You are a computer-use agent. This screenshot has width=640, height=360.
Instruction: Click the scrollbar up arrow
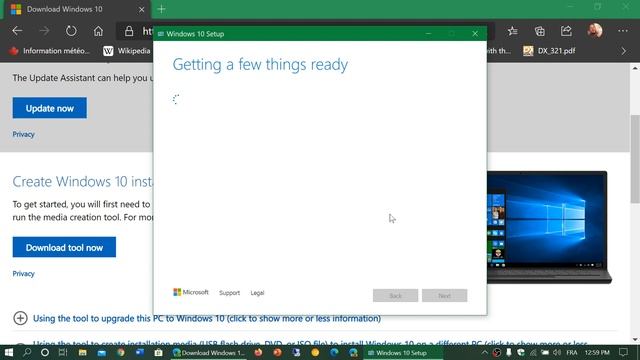(635, 68)
